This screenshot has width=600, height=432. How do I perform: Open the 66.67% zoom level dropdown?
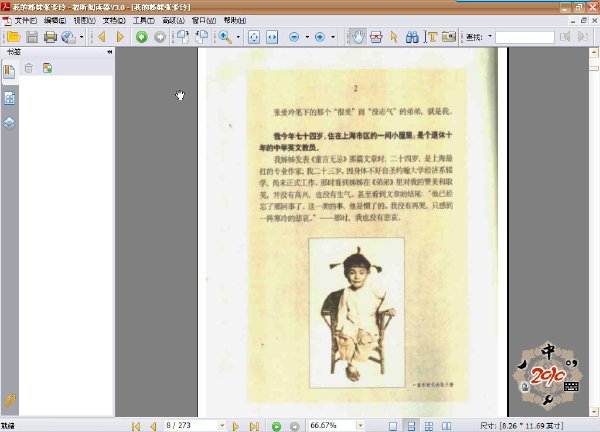click(x=360, y=425)
